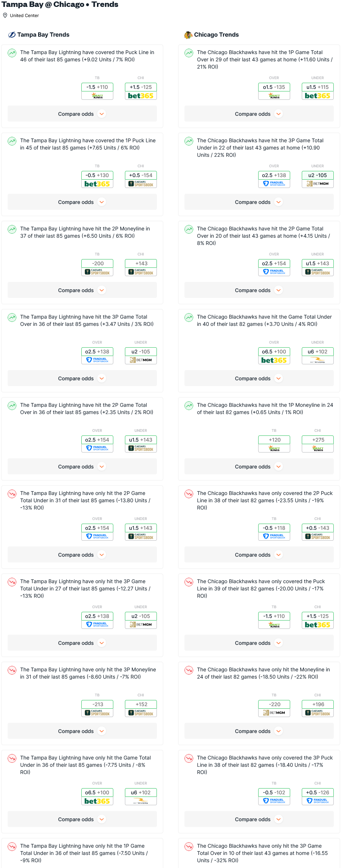Image resolution: width=341 pixels, height=868 pixels.
Task: Click the United Center location pin icon
Action: click(5, 15)
